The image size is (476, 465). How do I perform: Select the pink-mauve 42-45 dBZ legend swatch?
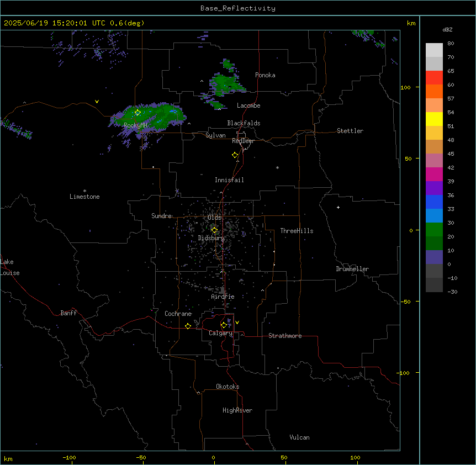click(434, 161)
